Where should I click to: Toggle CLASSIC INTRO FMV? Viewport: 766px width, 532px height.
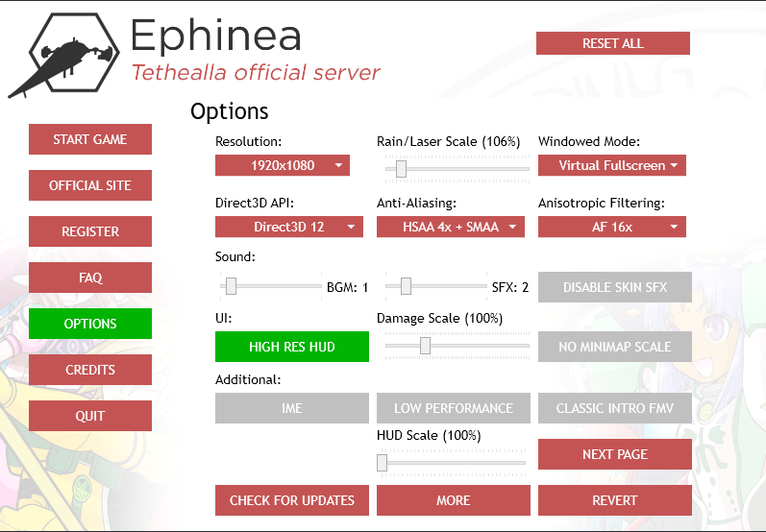pyautogui.click(x=615, y=408)
